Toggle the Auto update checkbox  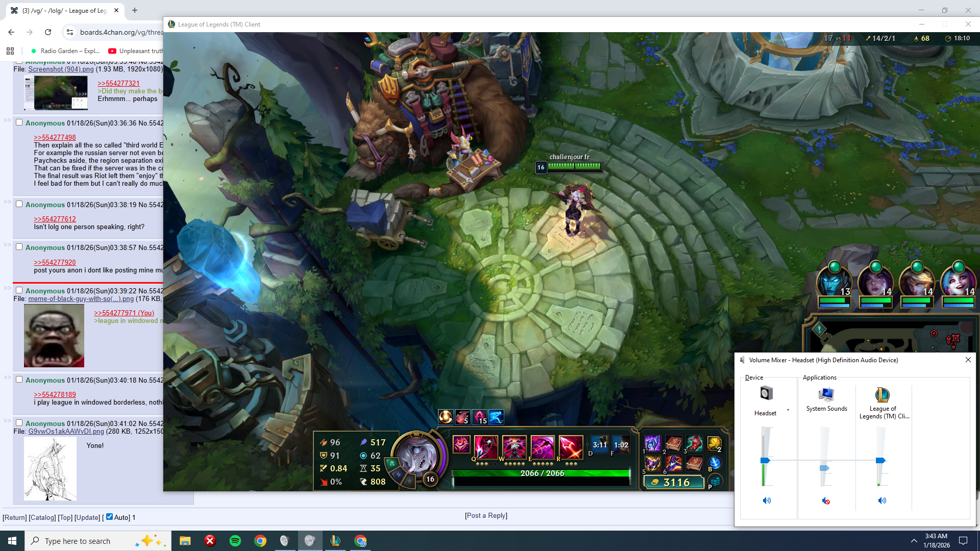click(x=109, y=517)
